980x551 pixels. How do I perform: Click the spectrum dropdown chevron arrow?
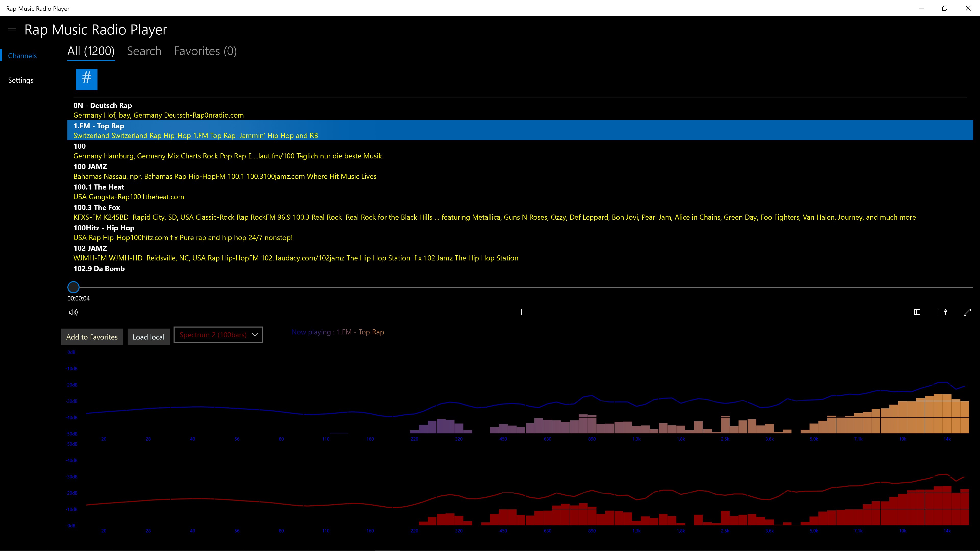pos(255,335)
